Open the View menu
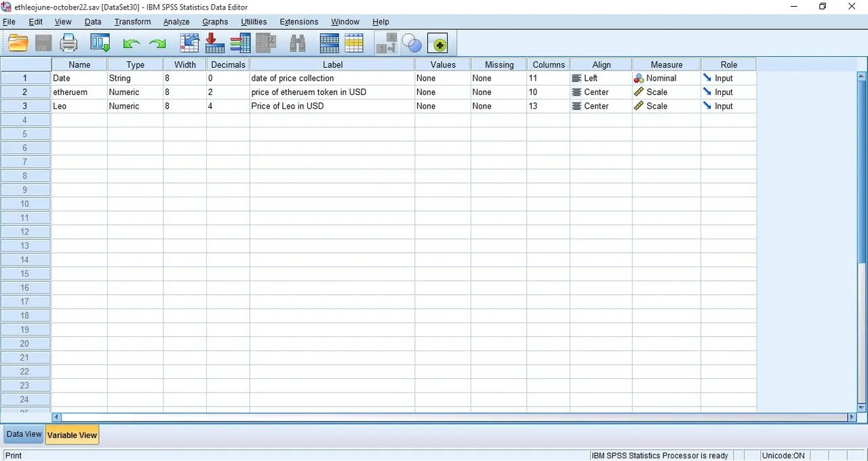Image resolution: width=868 pixels, height=461 pixels. pyautogui.click(x=63, y=22)
